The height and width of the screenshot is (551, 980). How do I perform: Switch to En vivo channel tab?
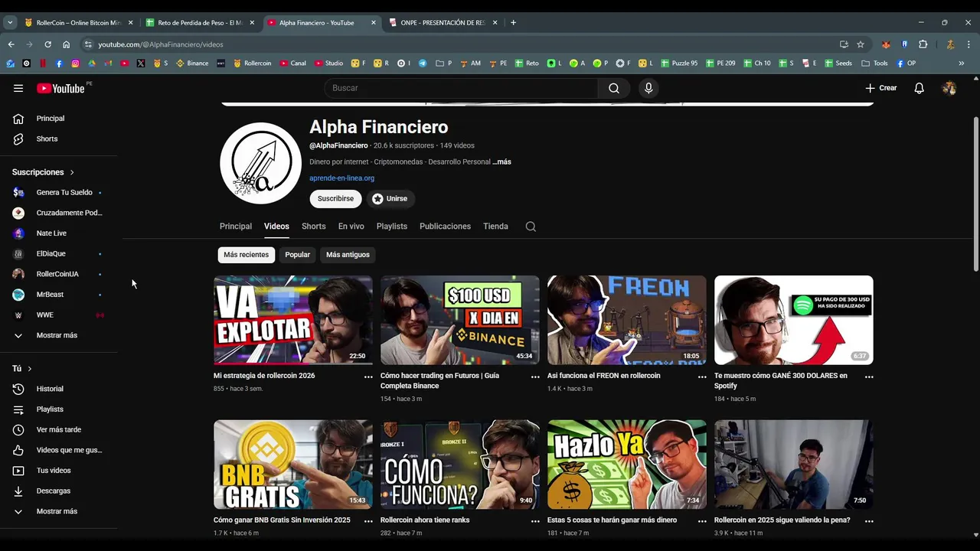tap(351, 227)
